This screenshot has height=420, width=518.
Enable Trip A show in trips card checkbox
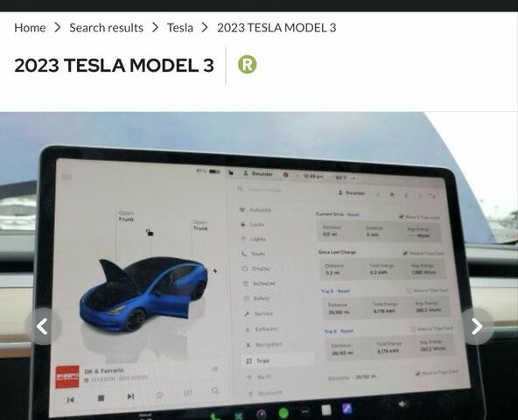(x=409, y=290)
